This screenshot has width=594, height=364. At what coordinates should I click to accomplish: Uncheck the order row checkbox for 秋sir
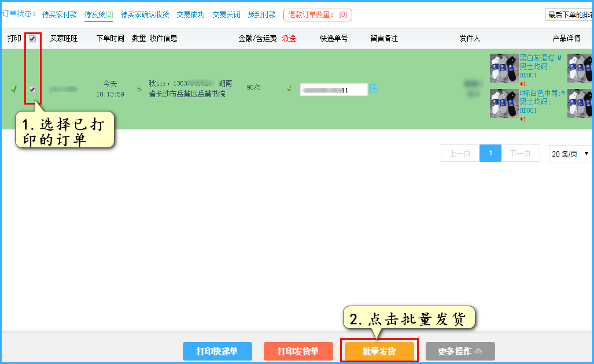[x=32, y=90]
